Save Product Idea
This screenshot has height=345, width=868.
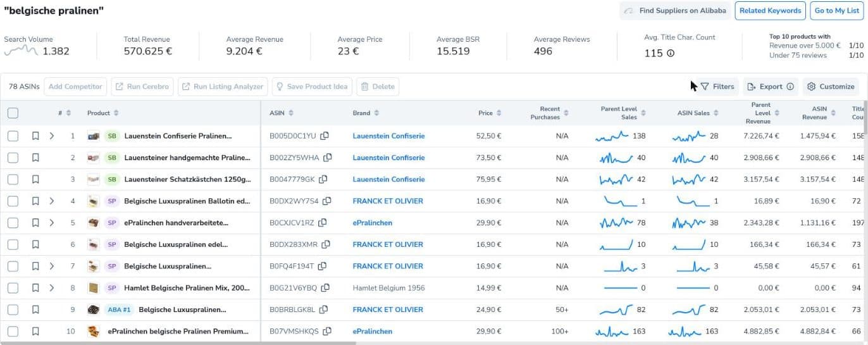(312, 87)
